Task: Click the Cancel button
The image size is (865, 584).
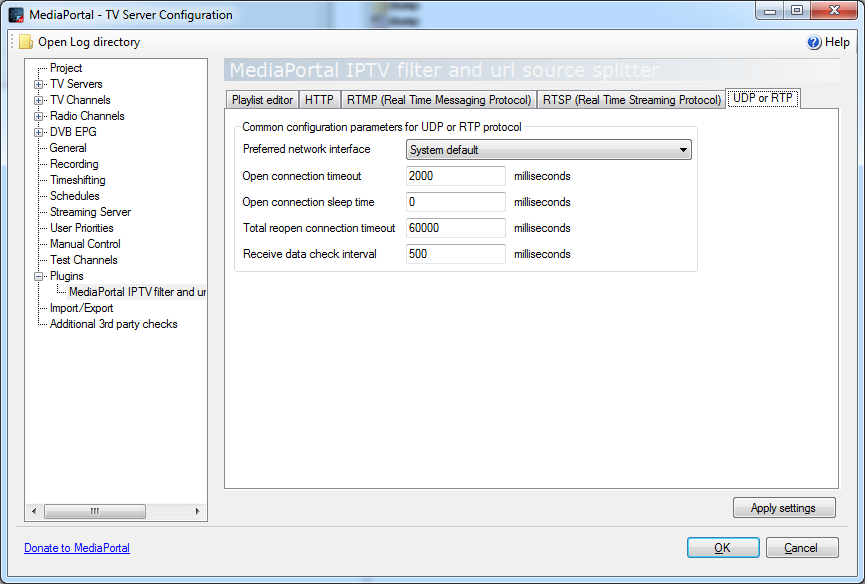Action: (802, 548)
